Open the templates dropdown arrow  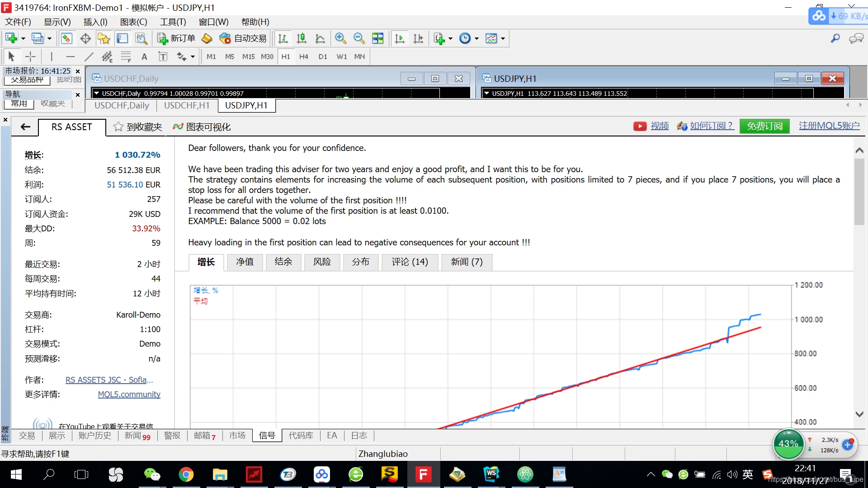[503, 38]
